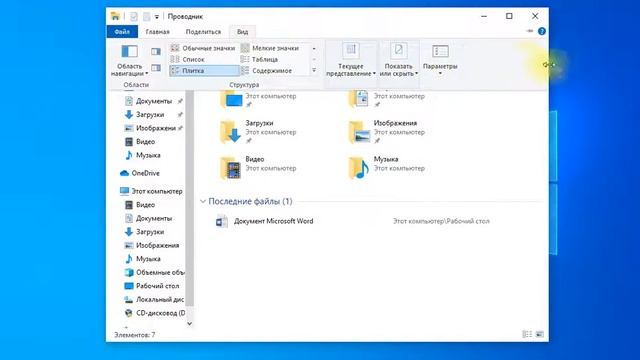Viewport: 640px width, 360px height.
Task: Click layout gallery up arrow
Action: click(314, 49)
